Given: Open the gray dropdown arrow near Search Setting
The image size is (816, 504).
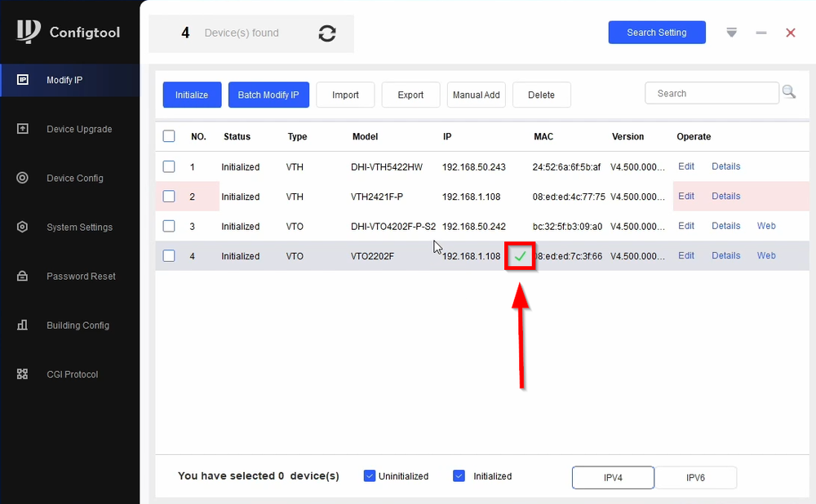Looking at the screenshot, I should [731, 33].
